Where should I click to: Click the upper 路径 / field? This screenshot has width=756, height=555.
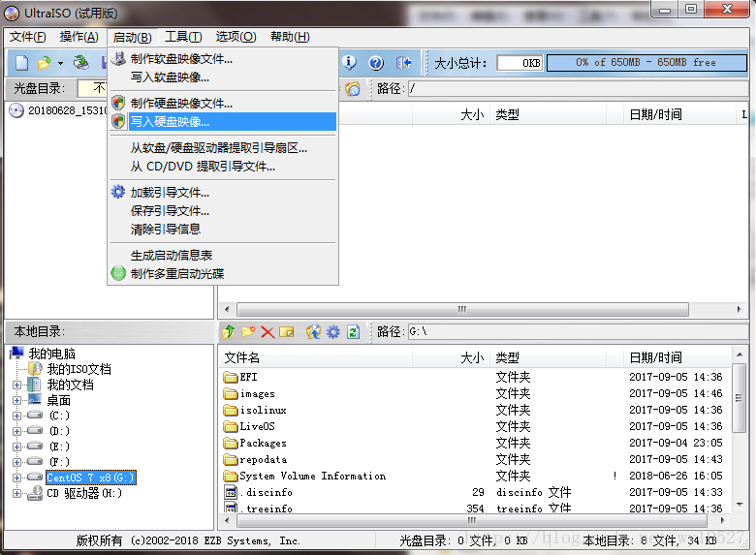(578, 89)
